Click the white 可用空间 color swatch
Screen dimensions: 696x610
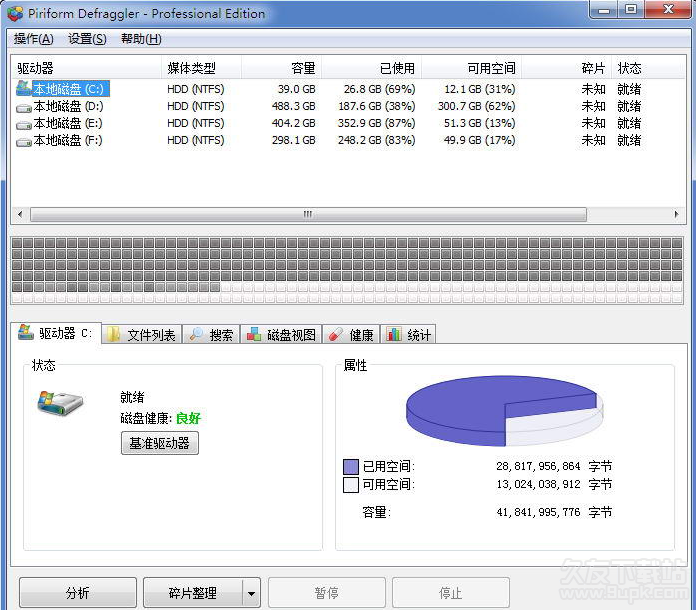[x=351, y=484]
